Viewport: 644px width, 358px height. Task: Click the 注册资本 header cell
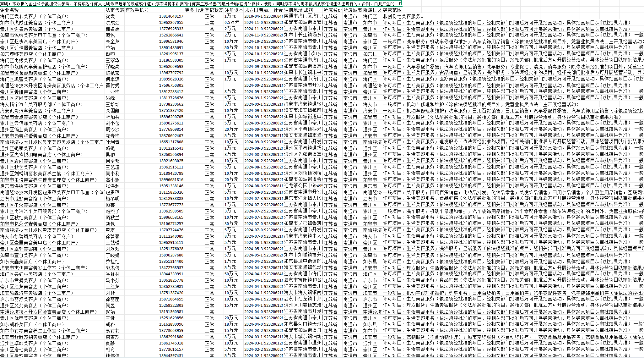(233, 10)
